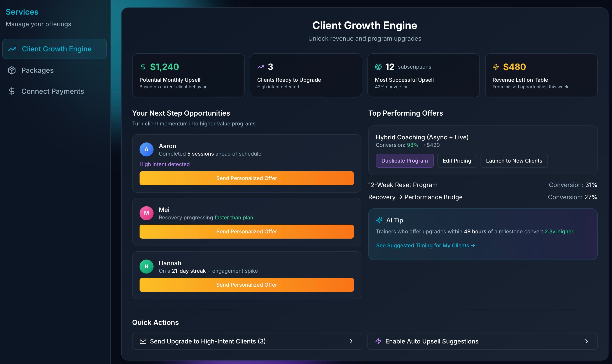This screenshot has height=364, width=612.
Task: Open See Suggested Timing for My Clients
Action: click(425, 245)
